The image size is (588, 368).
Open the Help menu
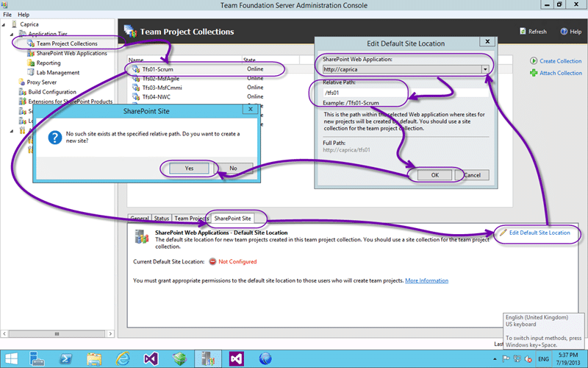pyautogui.click(x=24, y=15)
